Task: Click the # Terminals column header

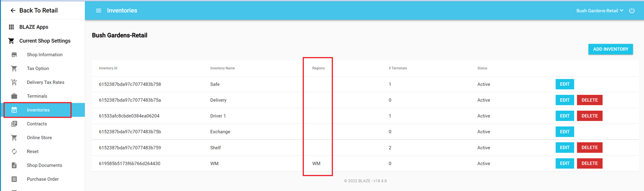Action: coord(397,68)
